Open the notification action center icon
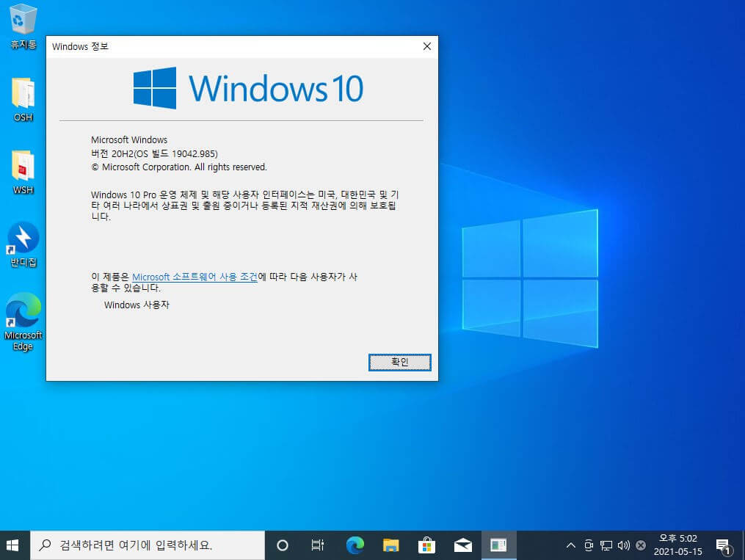The image size is (745, 560). [x=724, y=546]
